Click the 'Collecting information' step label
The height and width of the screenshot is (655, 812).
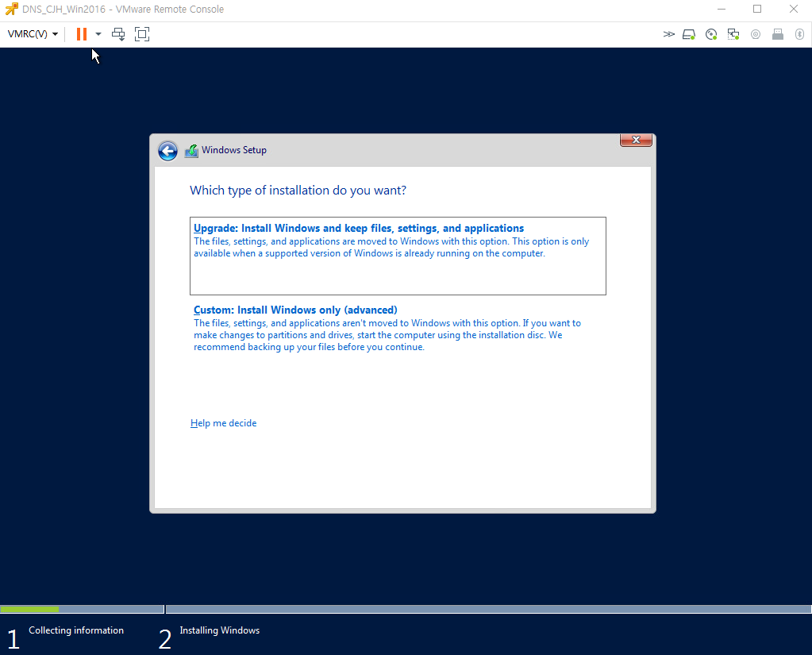pyautogui.click(x=76, y=630)
